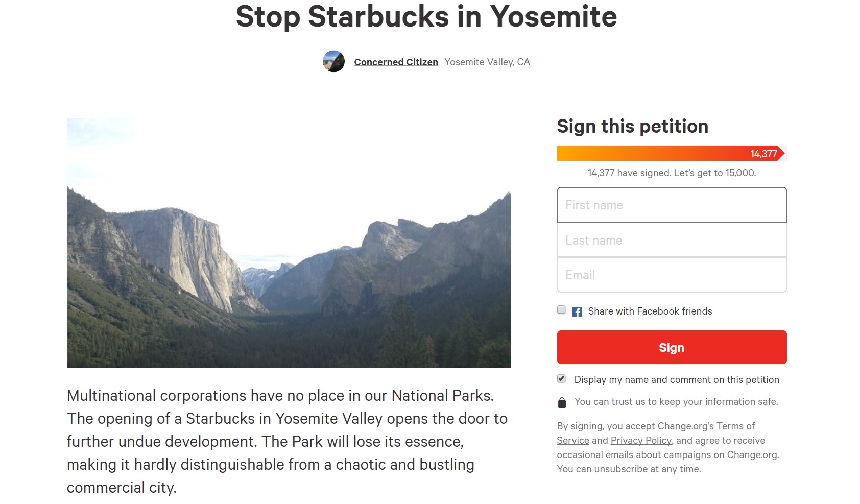Image resolution: width=860 pixels, height=504 pixels.
Task: Click the Concerned Citizen profile avatar
Action: tap(333, 61)
